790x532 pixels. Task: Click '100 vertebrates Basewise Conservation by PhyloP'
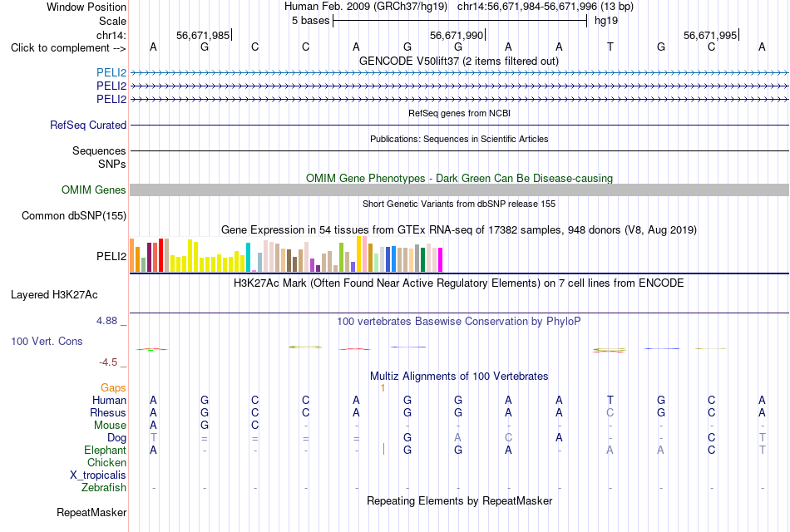[459, 322]
